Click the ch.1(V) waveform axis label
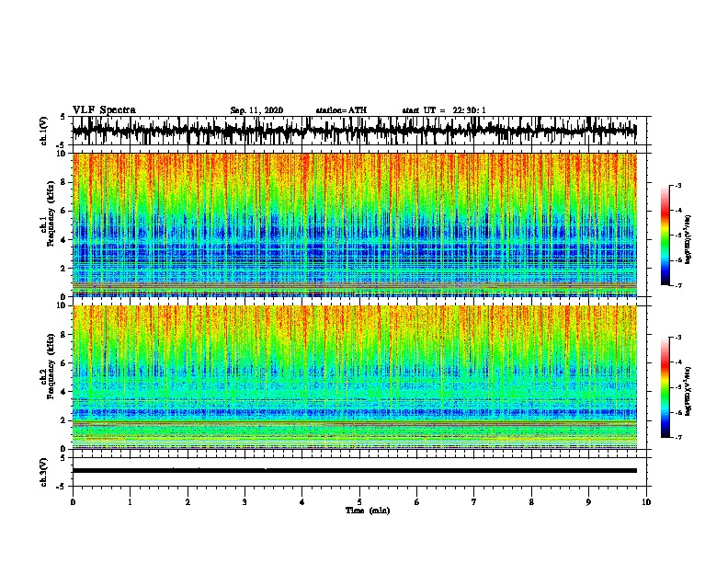The width and height of the screenshot is (728, 563). [x=44, y=131]
